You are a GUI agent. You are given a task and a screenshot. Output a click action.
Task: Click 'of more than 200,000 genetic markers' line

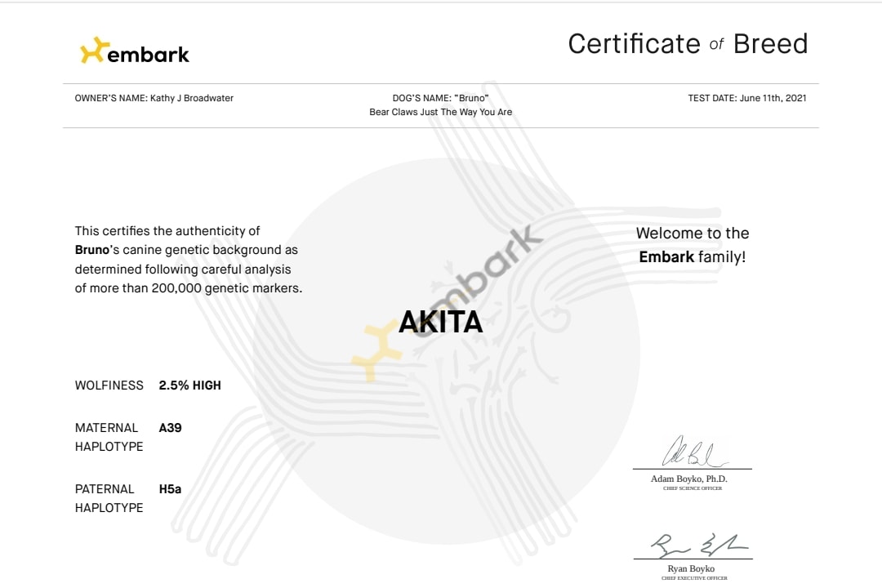(189, 288)
